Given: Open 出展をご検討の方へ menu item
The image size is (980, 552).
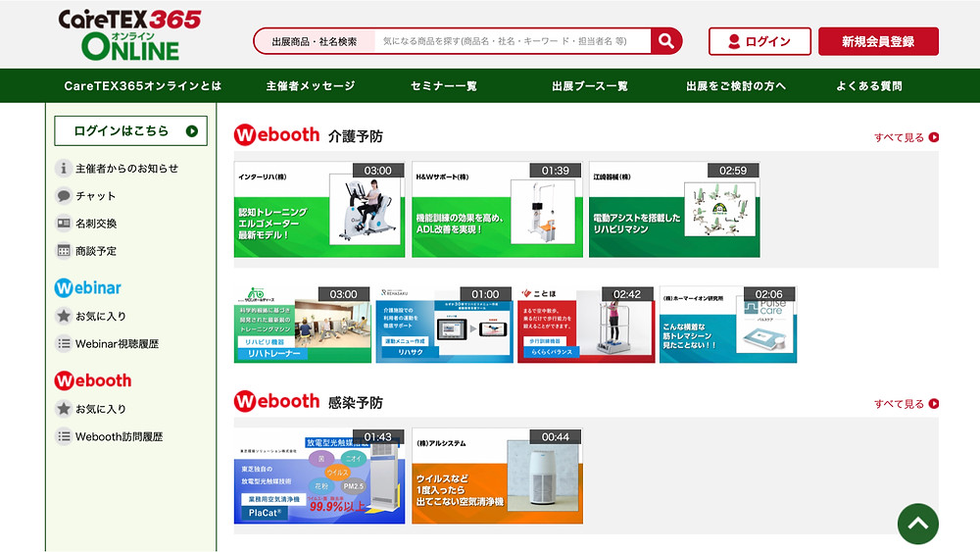Looking at the screenshot, I should (736, 86).
